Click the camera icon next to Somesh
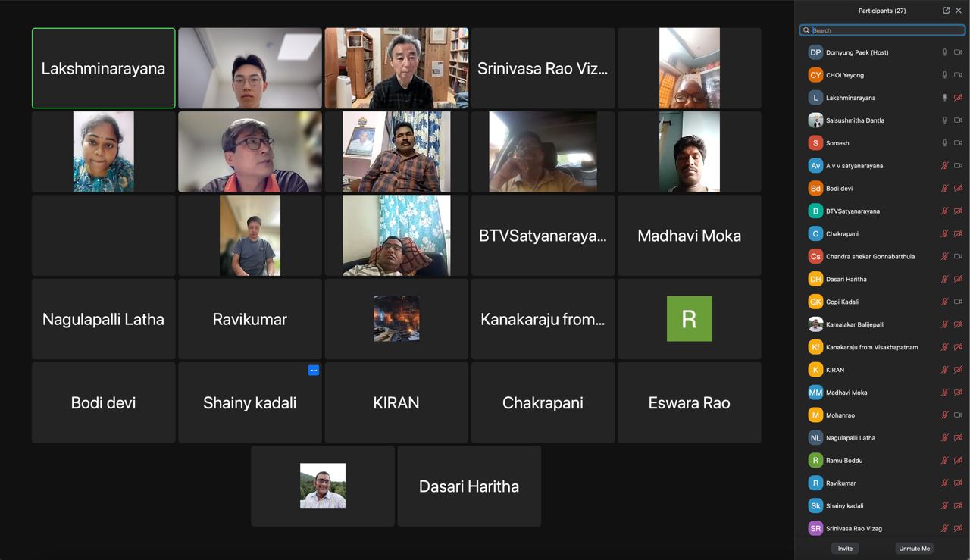Screen dimensions: 970x560 tap(958, 143)
